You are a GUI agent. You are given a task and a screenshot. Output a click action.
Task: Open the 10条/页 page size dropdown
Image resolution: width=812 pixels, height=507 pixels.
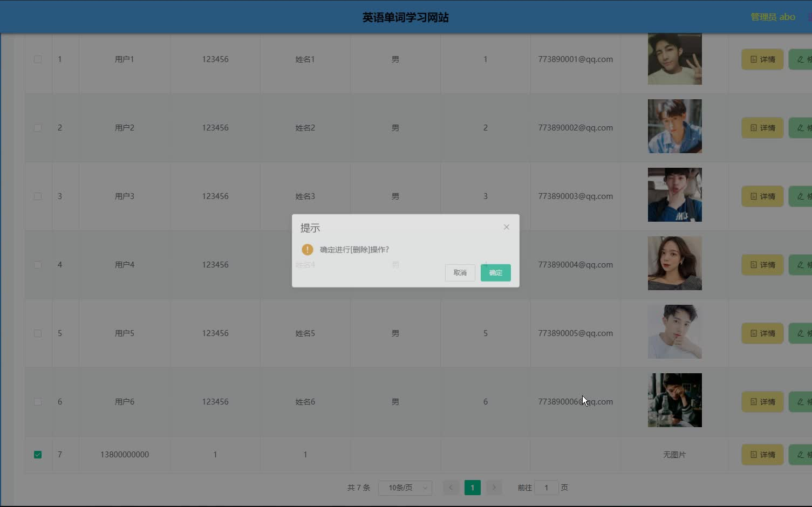(x=405, y=487)
